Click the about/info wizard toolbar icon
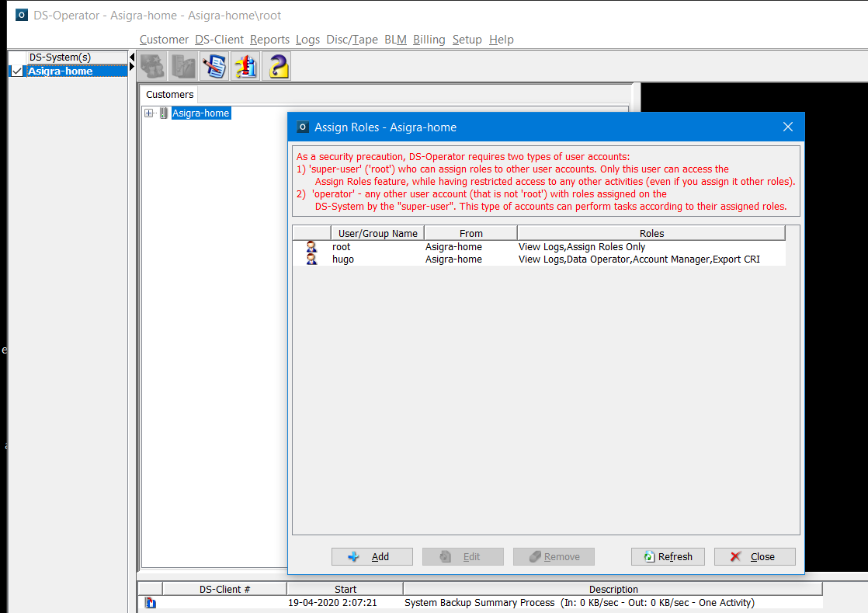Image resolution: width=868 pixels, height=613 pixels. [245, 66]
